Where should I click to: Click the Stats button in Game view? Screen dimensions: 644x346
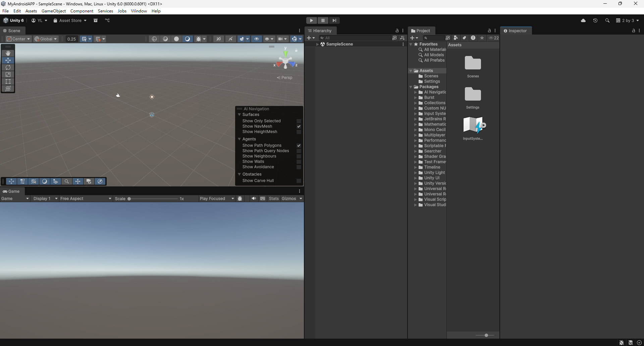pyautogui.click(x=274, y=198)
